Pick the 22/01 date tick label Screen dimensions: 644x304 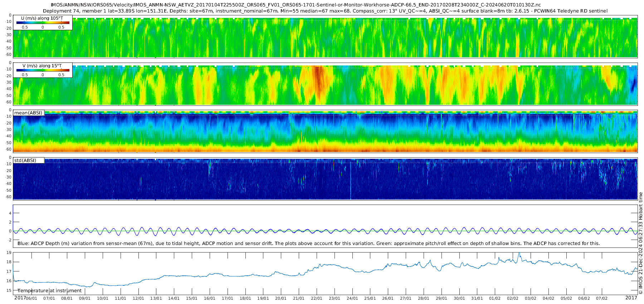(317, 299)
